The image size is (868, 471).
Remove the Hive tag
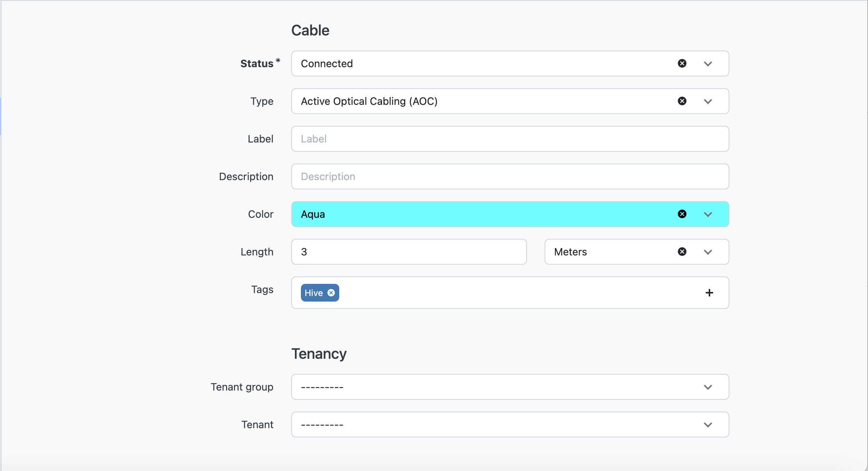[x=331, y=293]
